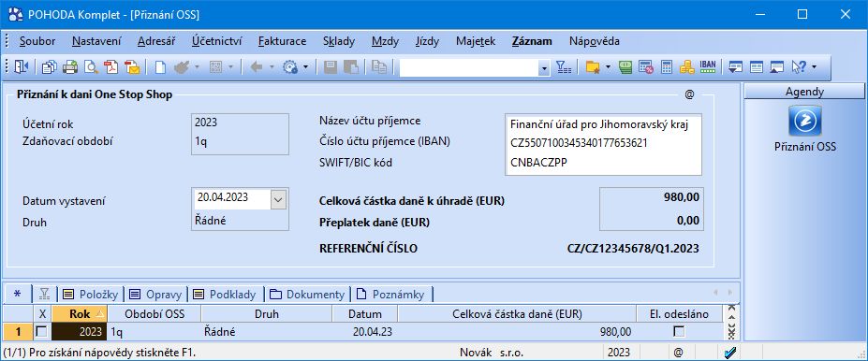
Task: Open the Záznam menu
Action: point(532,41)
